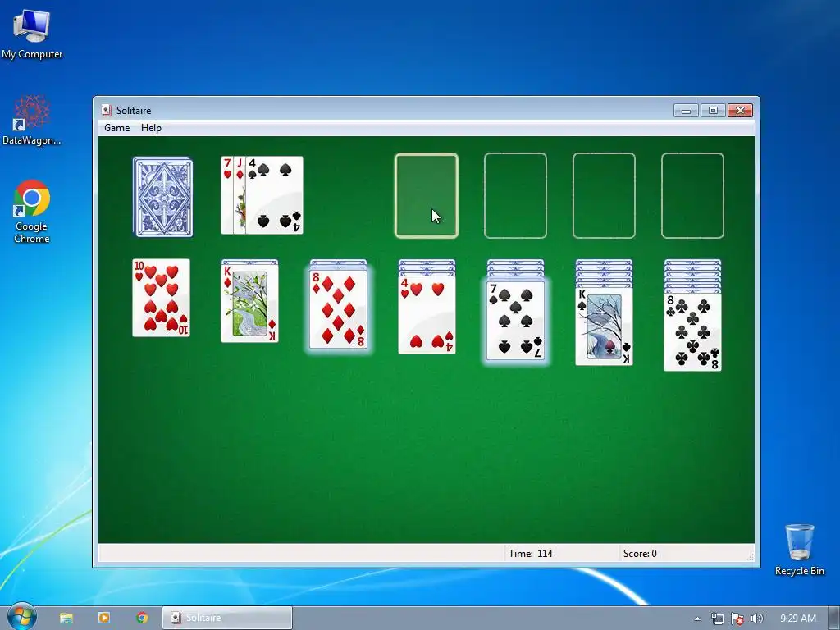Click the Solitaire title bar icon
Viewport: 840px width, 630px height.
coord(107,111)
